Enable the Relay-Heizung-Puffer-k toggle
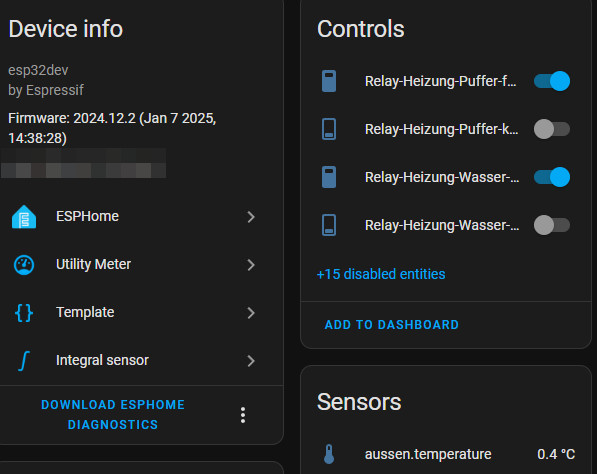The height and width of the screenshot is (474, 597). 552,129
